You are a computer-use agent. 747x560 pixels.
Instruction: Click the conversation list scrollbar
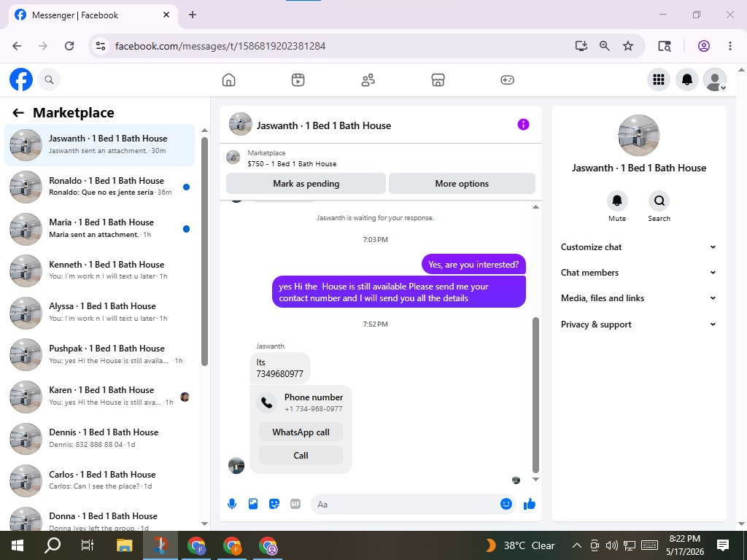click(x=204, y=252)
